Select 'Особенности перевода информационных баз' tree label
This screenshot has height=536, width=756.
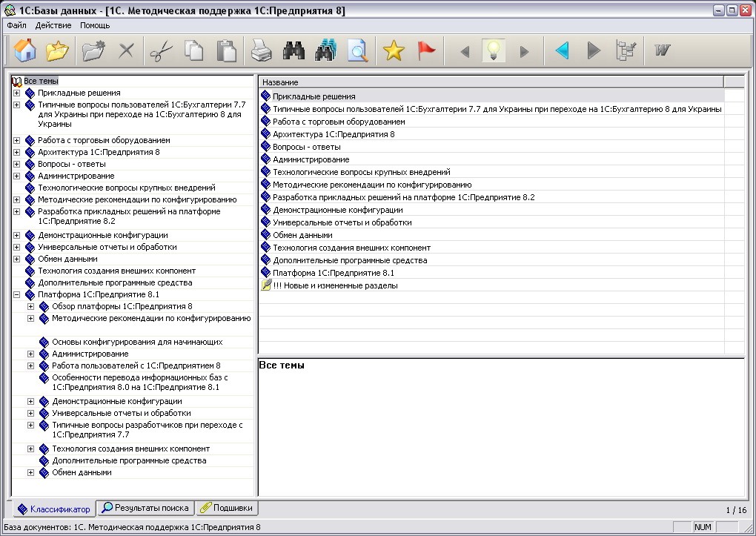[140, 382]
